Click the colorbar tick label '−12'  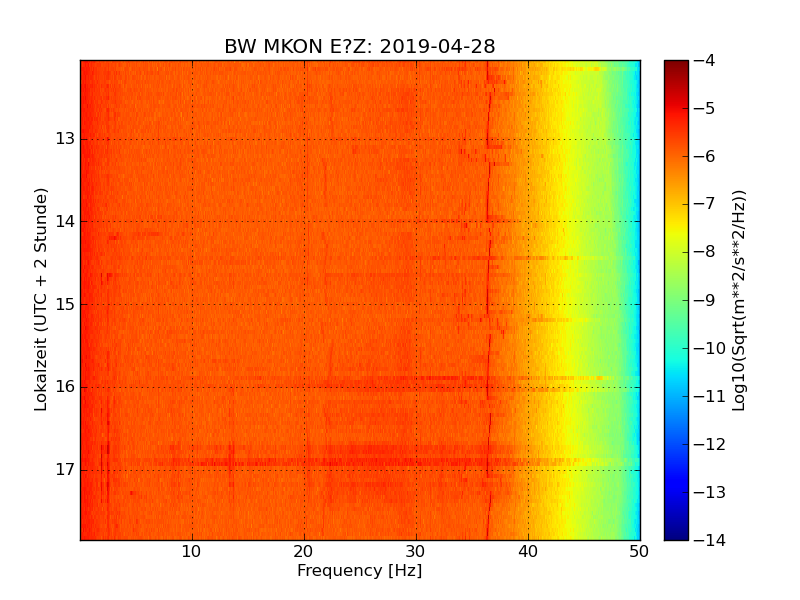coord(710,444)
